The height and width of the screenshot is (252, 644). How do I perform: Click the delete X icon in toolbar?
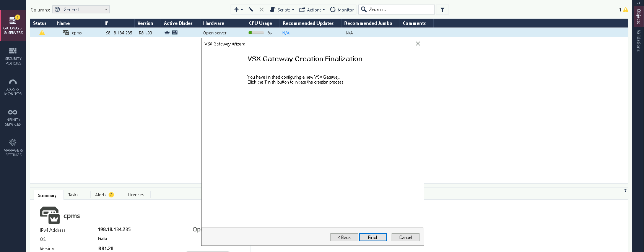pos(262,10)
